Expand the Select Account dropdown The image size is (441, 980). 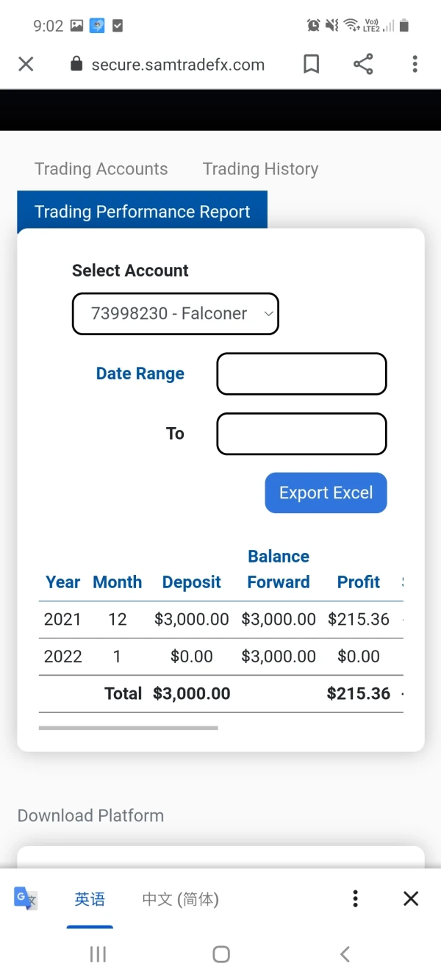(x=176, y=314)
